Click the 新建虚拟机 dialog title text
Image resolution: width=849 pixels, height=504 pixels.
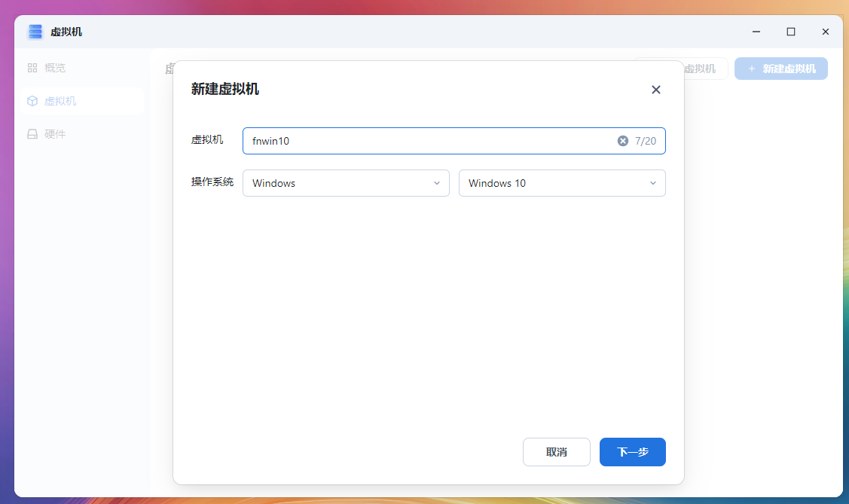click(224, 90)
